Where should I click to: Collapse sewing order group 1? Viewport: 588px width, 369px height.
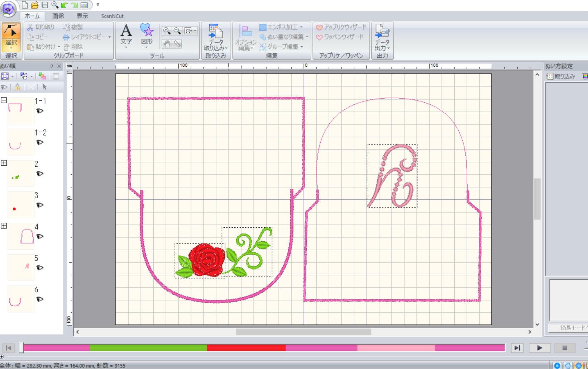click(x=4, y=100)
